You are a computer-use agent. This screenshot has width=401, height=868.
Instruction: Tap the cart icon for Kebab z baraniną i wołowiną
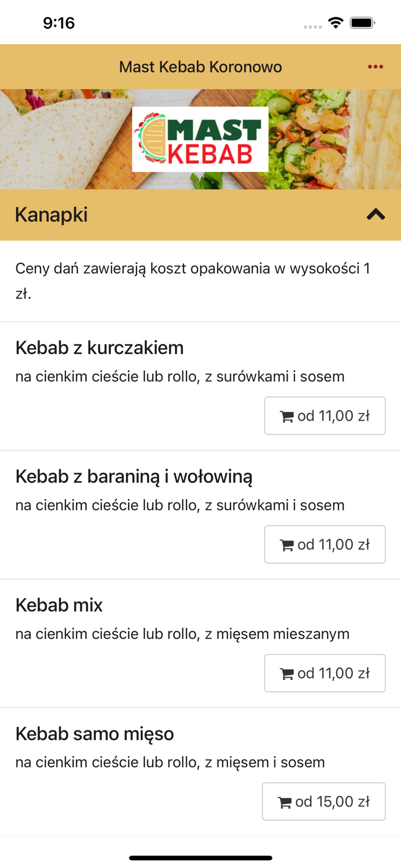click(x=286, y=545)
